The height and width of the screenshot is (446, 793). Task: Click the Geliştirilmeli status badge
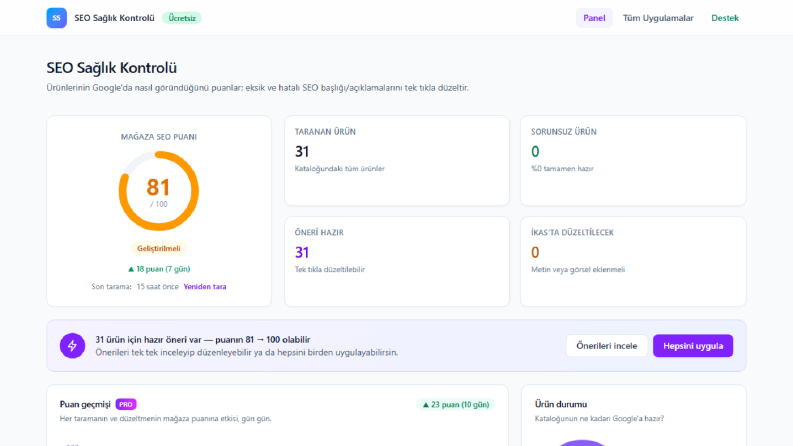pos(159,248)
